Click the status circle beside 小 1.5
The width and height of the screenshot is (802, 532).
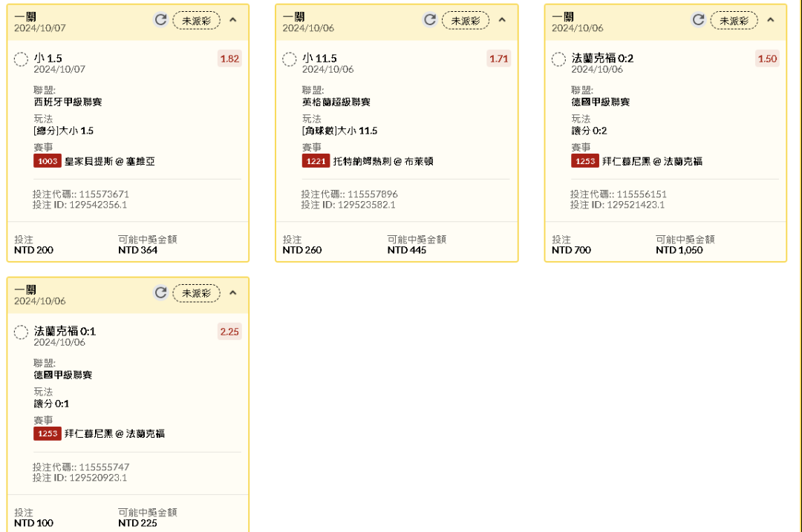(21, 59)
